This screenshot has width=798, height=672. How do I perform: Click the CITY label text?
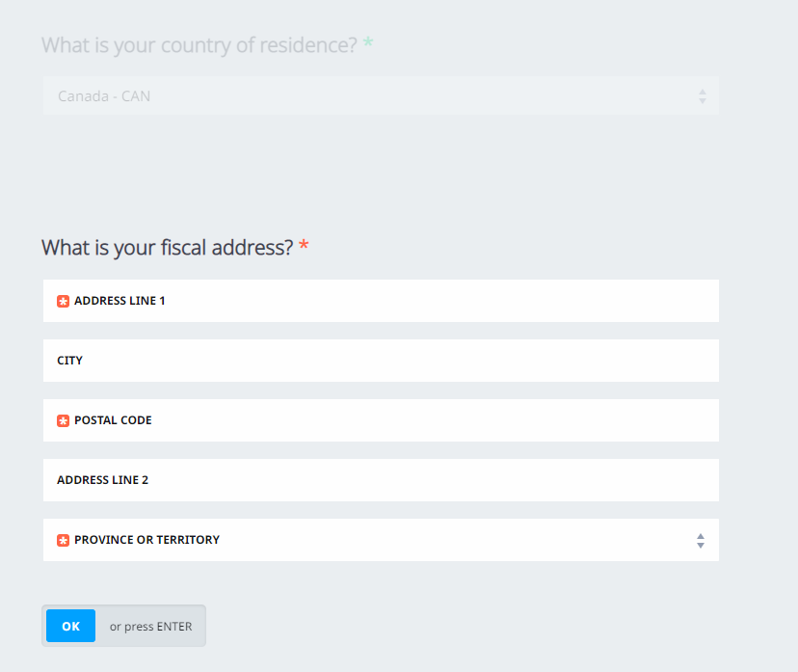(70, 361)
